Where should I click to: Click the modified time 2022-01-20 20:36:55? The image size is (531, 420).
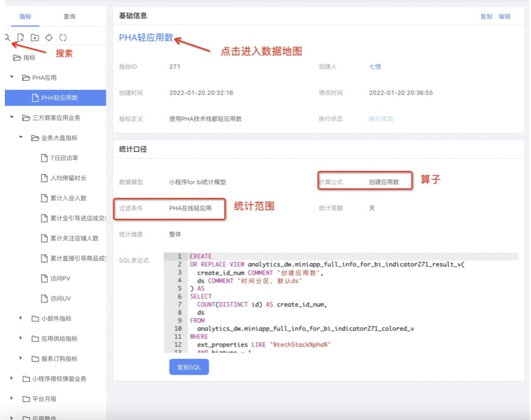click(401, 93)
